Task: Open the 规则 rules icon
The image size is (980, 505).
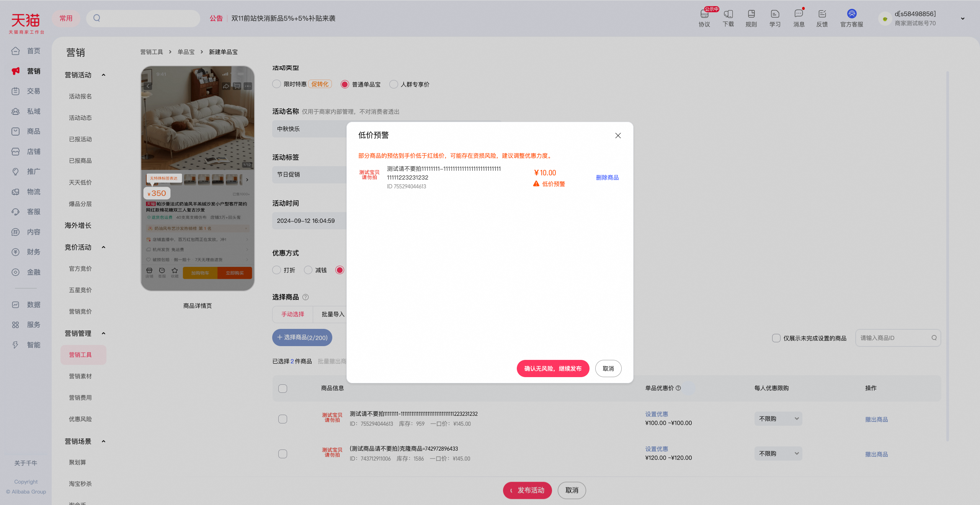Action: [x=751, y=18]
